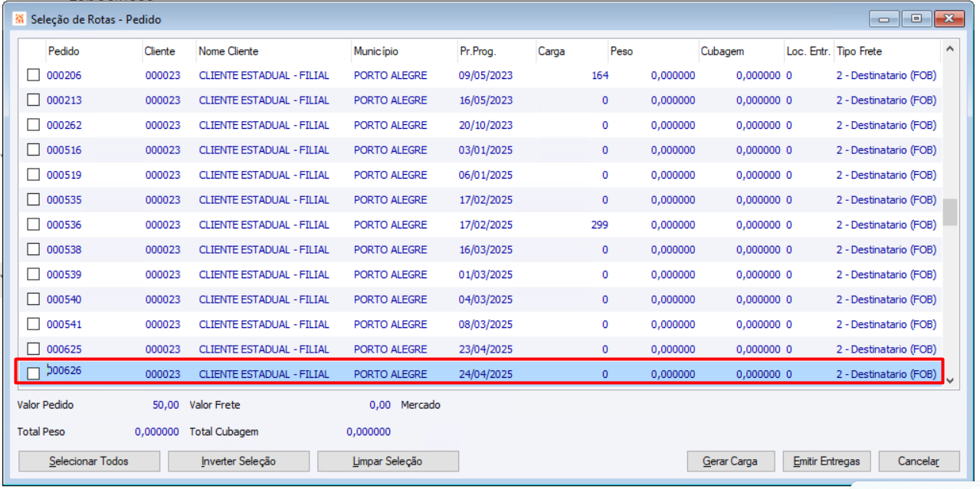Screen dimensions: 980x489
Task: Click carga value 299
Action: pos(600,225)
